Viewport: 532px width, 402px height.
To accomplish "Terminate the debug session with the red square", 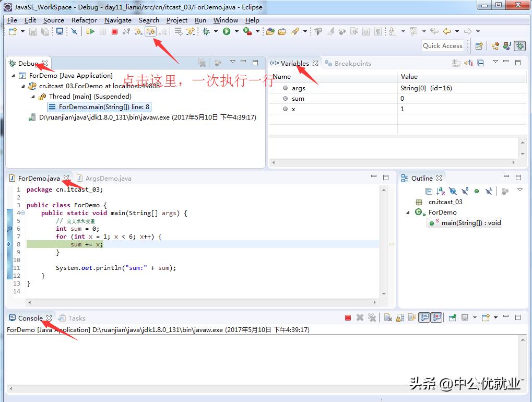I will tap(115, 31).
